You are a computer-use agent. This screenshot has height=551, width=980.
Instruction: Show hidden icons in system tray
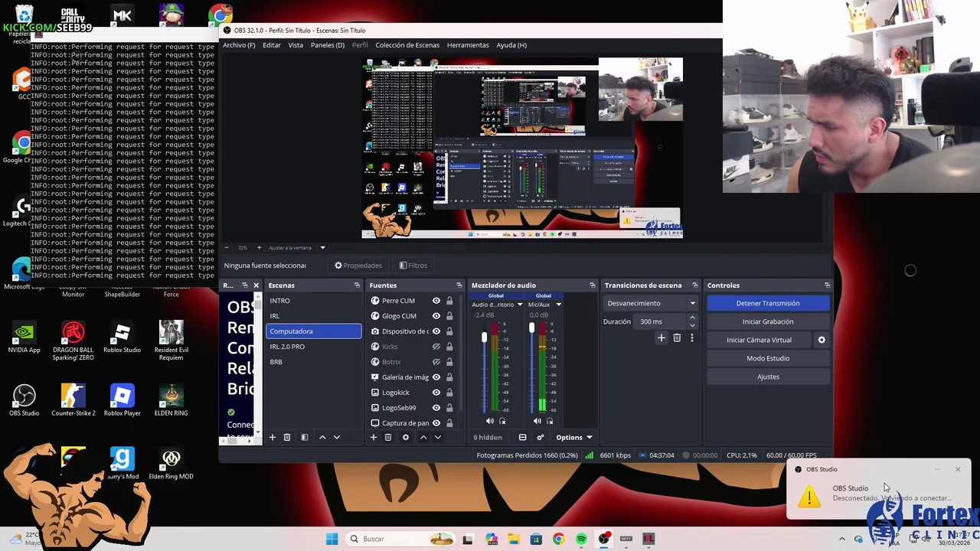click(x=842, y=539)
